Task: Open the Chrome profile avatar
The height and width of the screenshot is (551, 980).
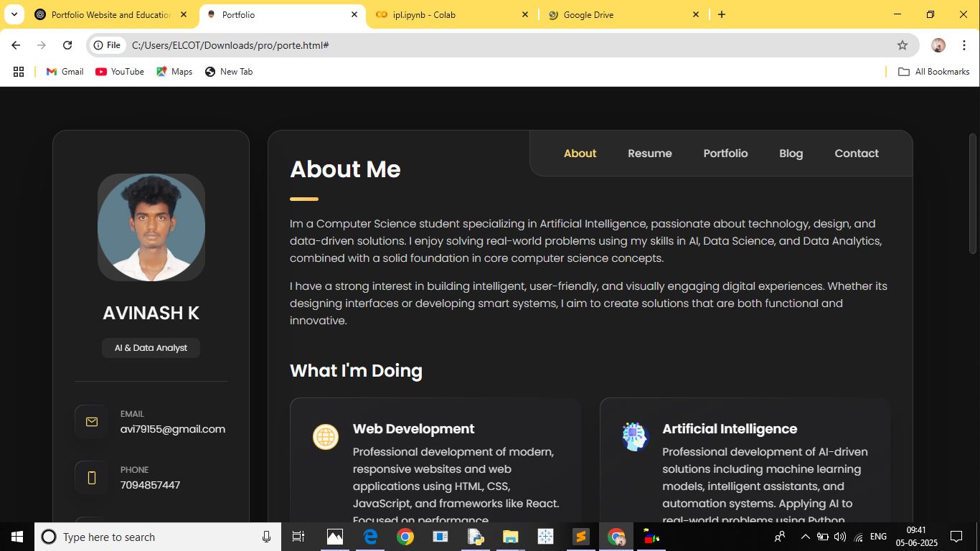Action: point(938,45)
